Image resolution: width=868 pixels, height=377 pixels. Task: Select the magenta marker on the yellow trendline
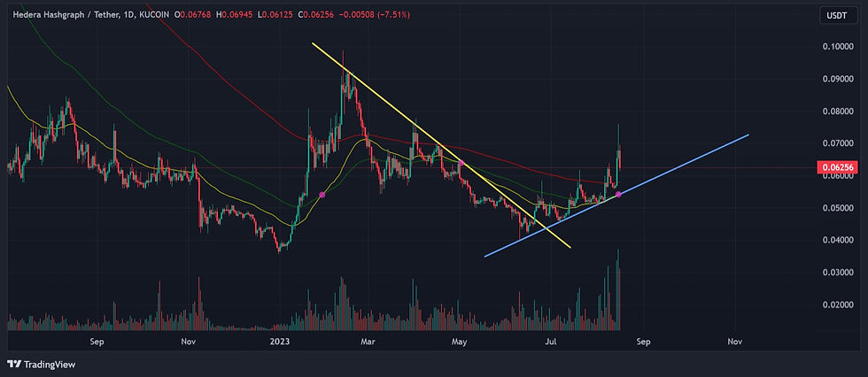[461, 163]
